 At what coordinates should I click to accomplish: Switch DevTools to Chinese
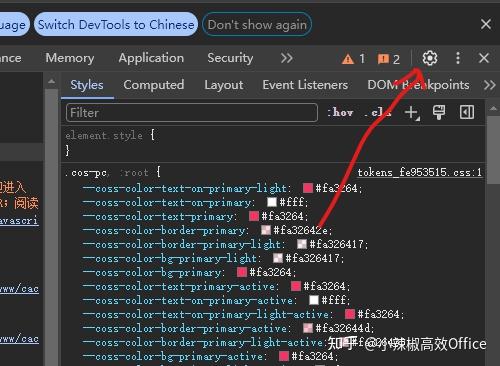click(116, 25)
